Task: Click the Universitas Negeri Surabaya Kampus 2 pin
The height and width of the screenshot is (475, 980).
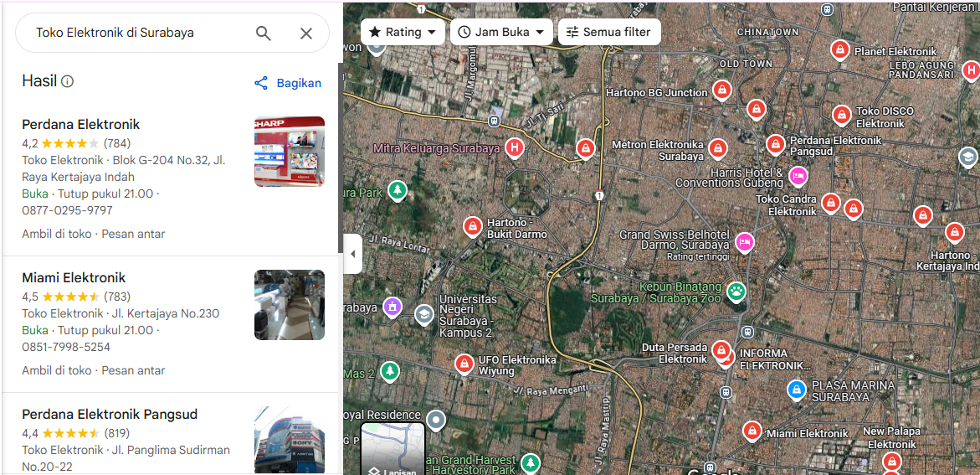Action: click(424, 314)
